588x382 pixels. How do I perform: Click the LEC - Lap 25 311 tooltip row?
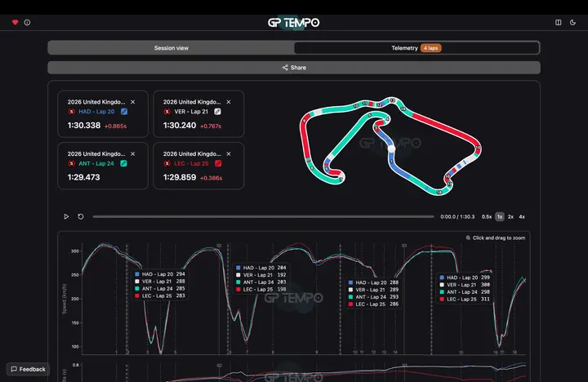tap(464, 300)
